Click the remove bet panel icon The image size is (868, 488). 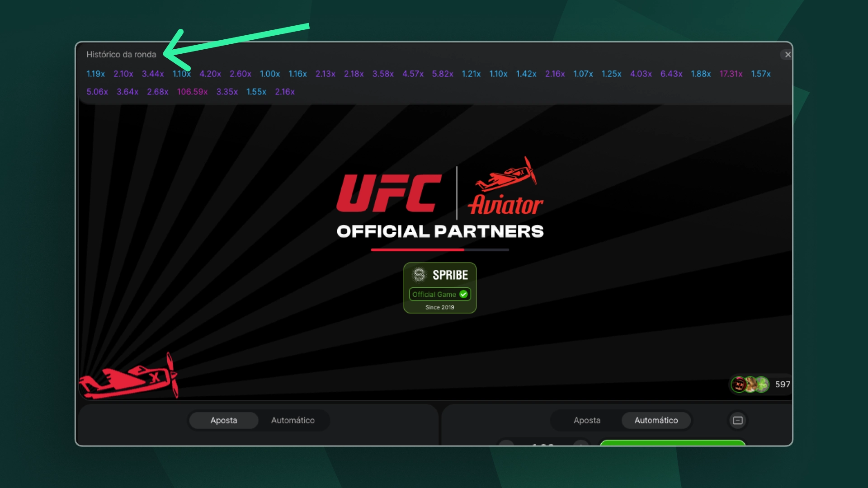coord(738,420)
